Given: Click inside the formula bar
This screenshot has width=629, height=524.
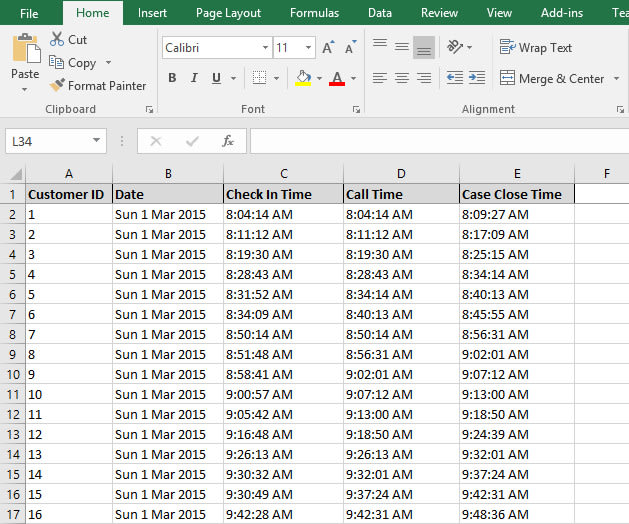Looking at the screenshot, I should [x=439, y=141].
